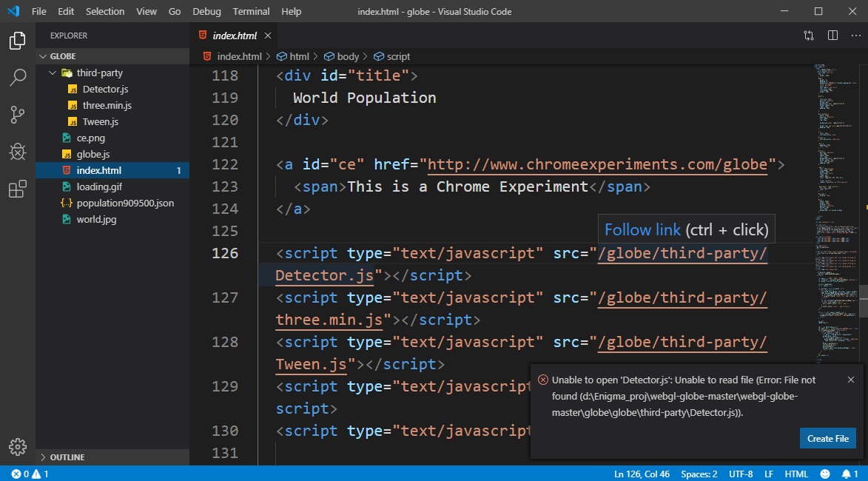Click the Split Editor icon
This screenshot has width=868, height=481.
832,36
